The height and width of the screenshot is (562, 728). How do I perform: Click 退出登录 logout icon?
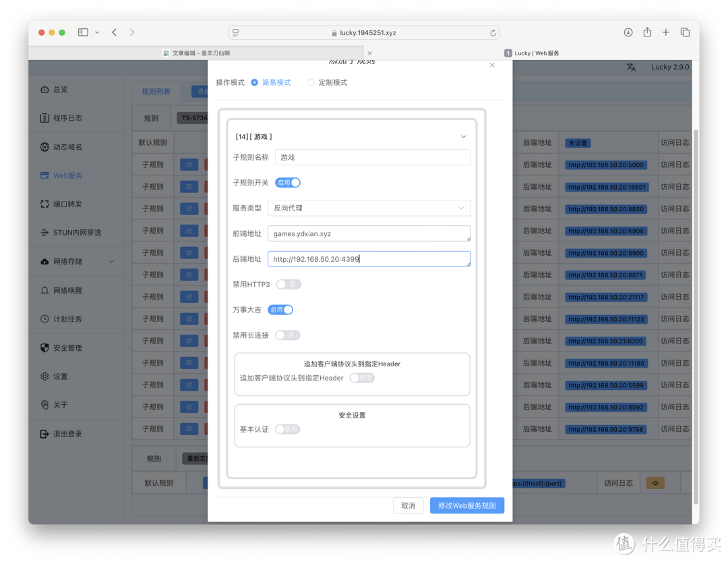coord(44,434)
